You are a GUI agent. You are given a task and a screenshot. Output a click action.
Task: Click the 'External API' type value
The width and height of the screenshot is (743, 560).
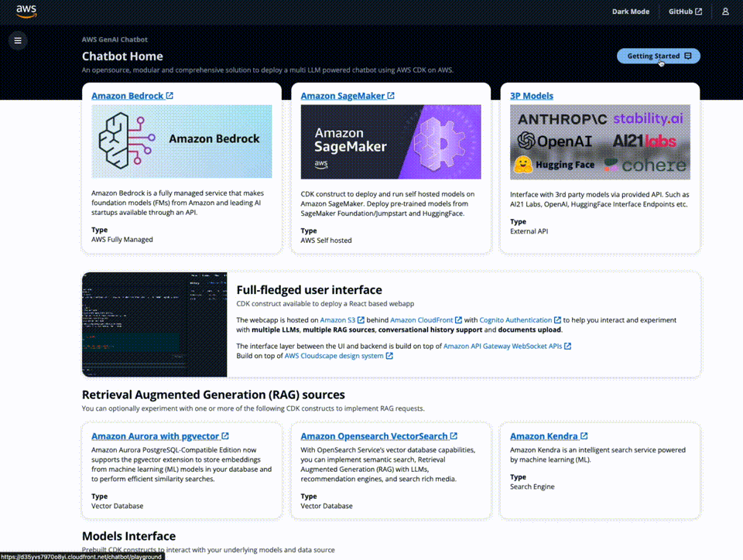[x=529, y=231]
